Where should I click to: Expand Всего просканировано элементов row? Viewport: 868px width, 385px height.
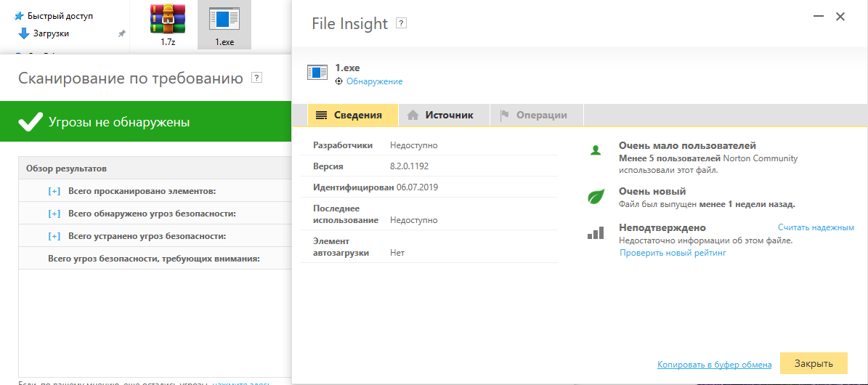point(54,191)
